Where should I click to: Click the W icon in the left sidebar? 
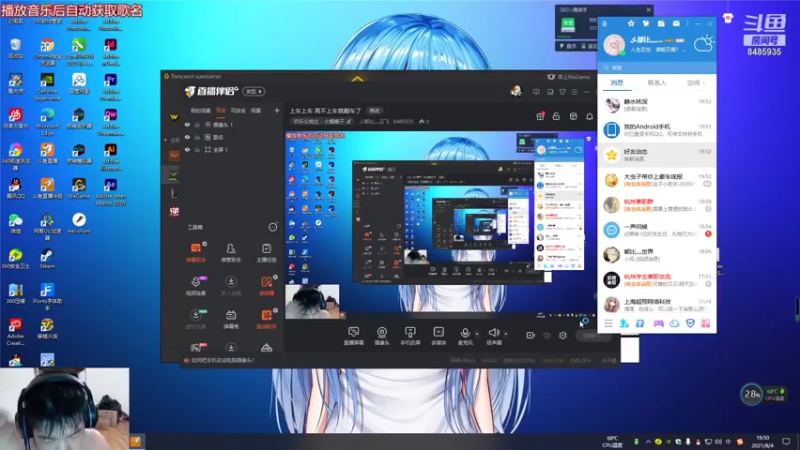point(174,117)
